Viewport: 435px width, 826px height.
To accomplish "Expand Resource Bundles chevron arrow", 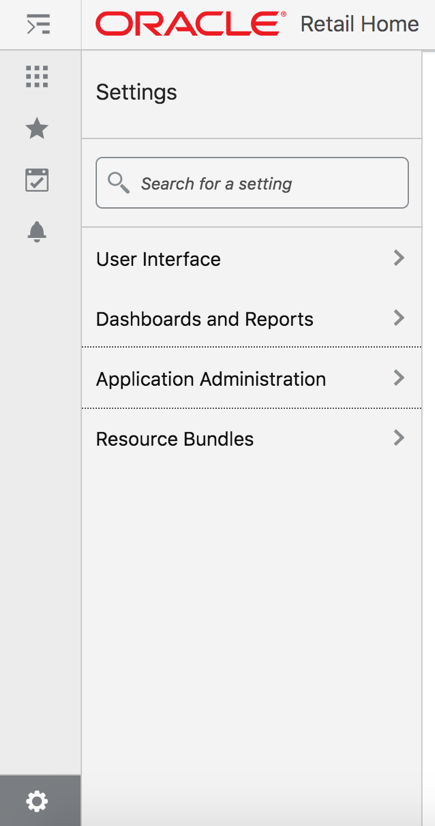I will point(399,438).
